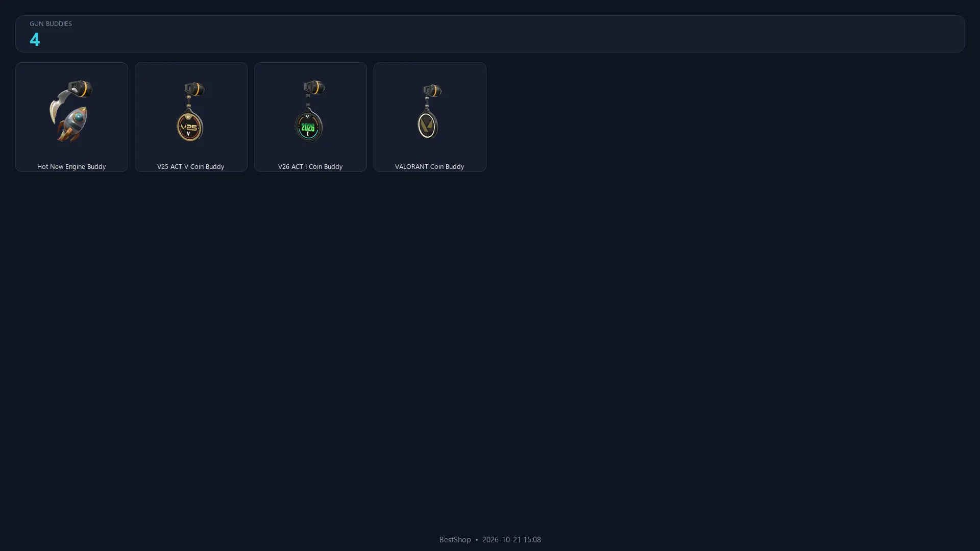980x551 pixels.
Task: Click the 'V26 ACT I Coin Buddy' label
Action: coord(310,166)
